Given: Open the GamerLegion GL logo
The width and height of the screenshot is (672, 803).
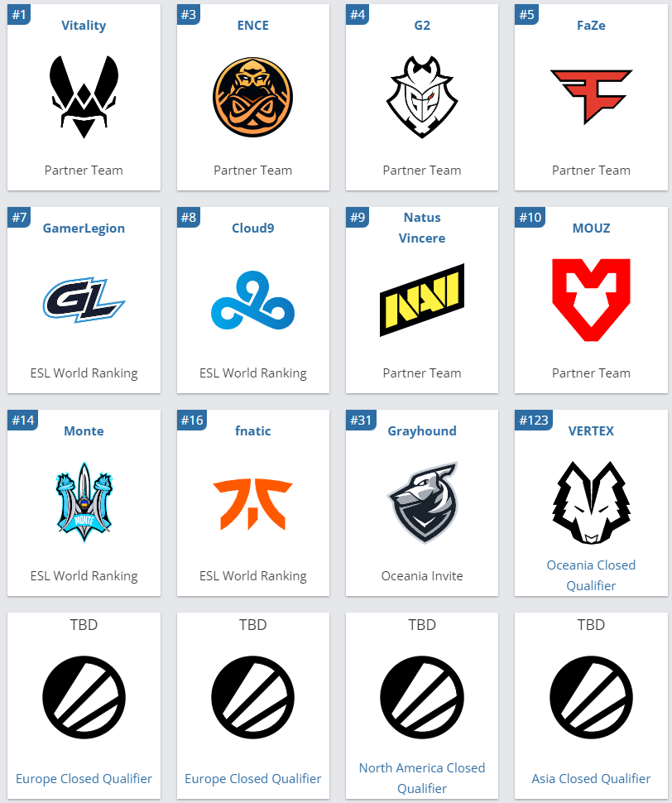Looking at the screenshot, I should [x=84, y=301].
